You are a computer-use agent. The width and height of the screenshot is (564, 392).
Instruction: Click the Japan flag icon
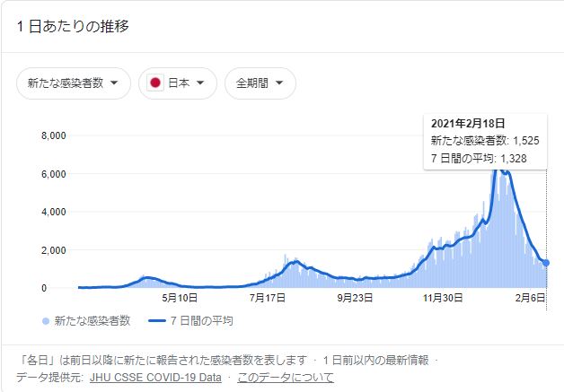pos(155,83)
